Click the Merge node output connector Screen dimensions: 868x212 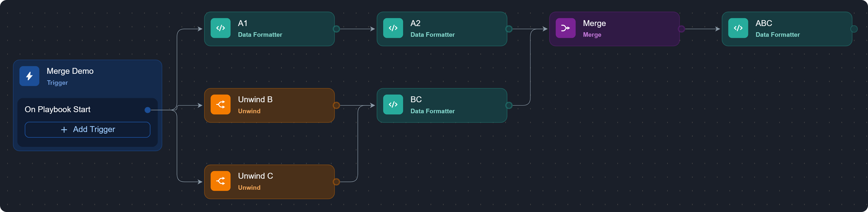point(681,29)
